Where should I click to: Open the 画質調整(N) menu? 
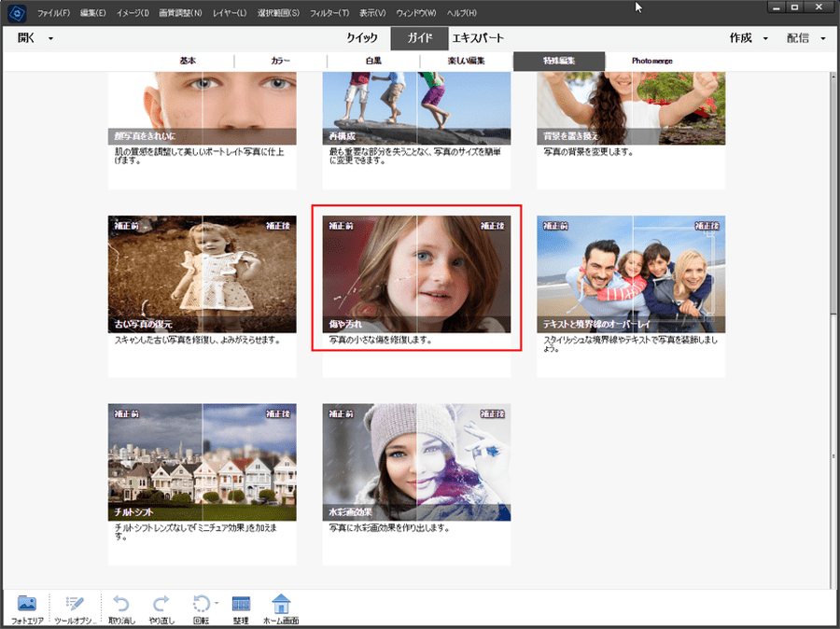click(180, 13)
